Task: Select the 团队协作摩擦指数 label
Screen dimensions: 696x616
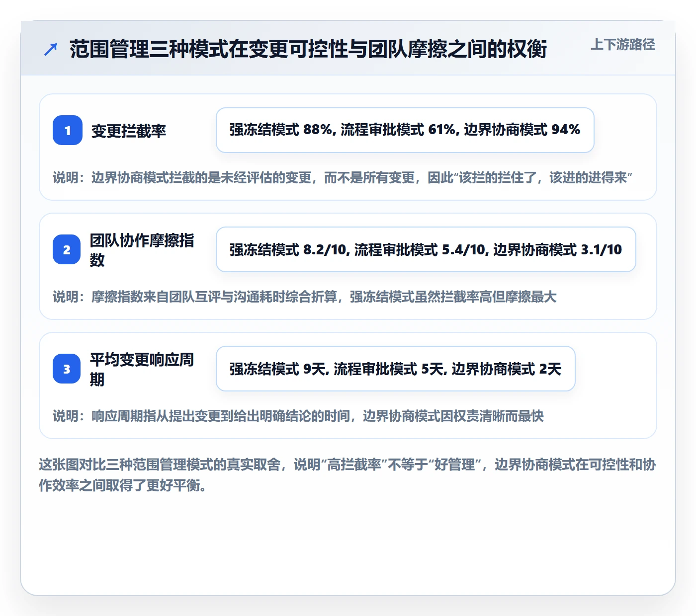Action: 142,250
